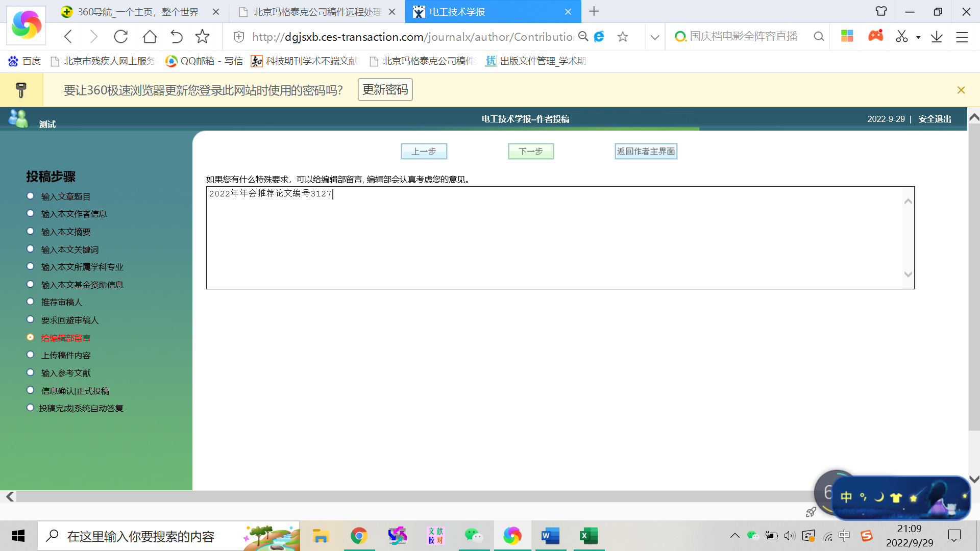Open the scissors screenshot tool

pos(902,37)
